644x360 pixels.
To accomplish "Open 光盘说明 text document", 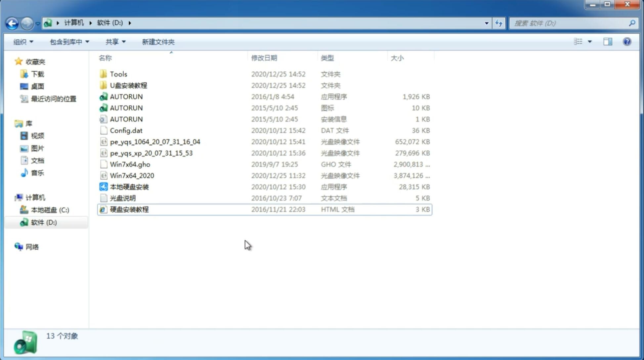I will tap(122, 198).
